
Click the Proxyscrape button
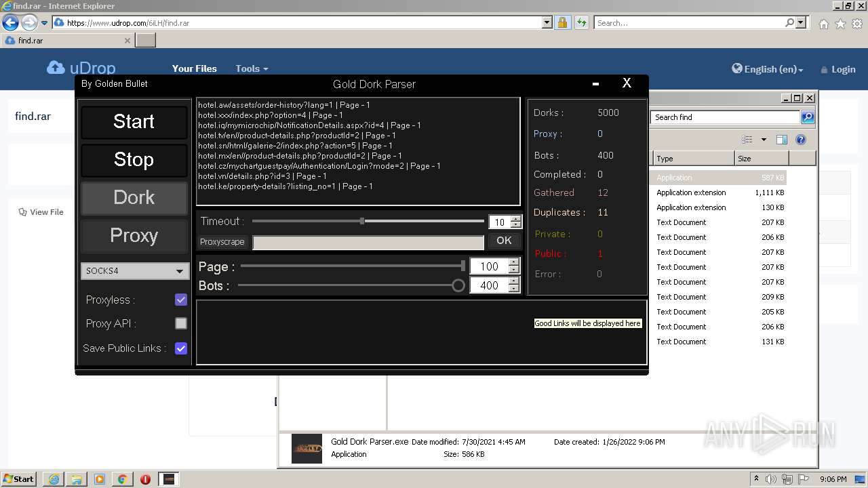pyautogui.click(x=222, y=242)
